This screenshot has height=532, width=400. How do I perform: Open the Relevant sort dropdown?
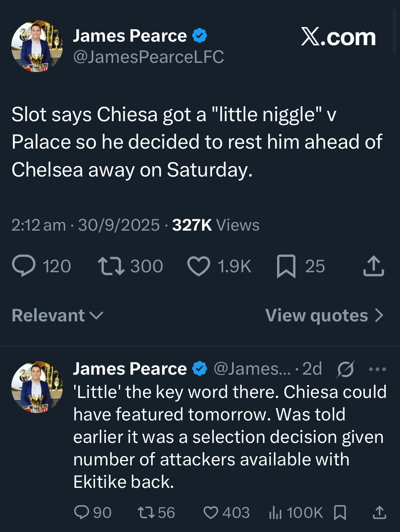click(x=57, y=315)
